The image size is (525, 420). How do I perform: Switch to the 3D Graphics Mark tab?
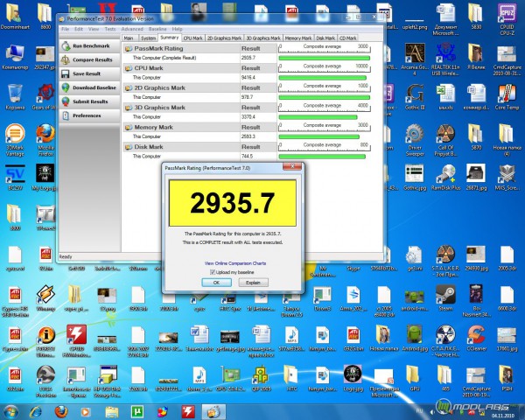tap(263, 38)
